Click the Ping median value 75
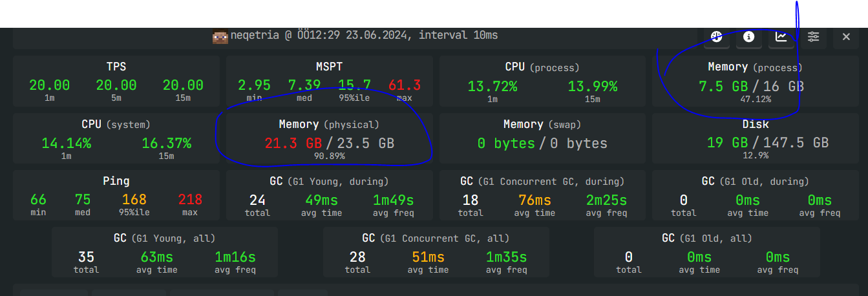The height and width of the screenshot is (296, 868). [83, 200]
